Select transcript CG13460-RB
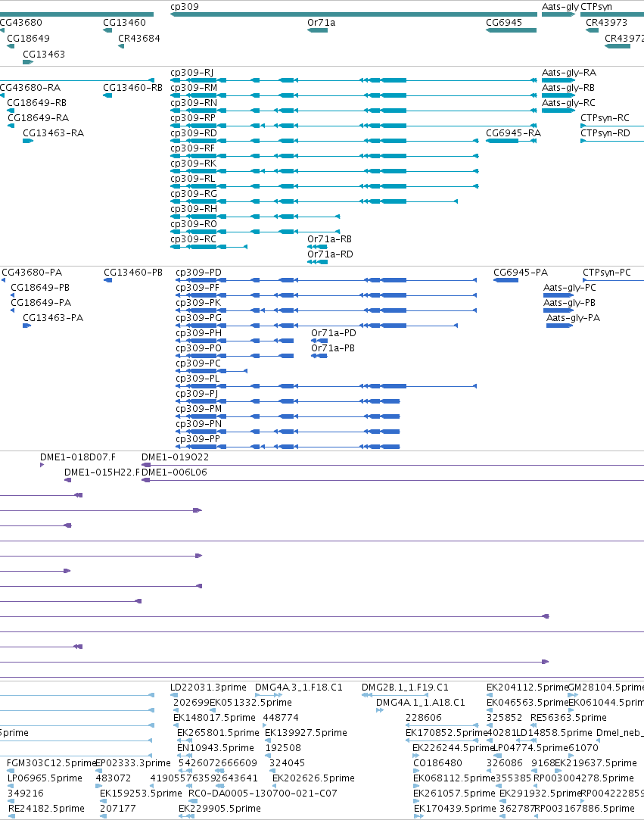This screenshot has width=644, height=820. [132, 87]
